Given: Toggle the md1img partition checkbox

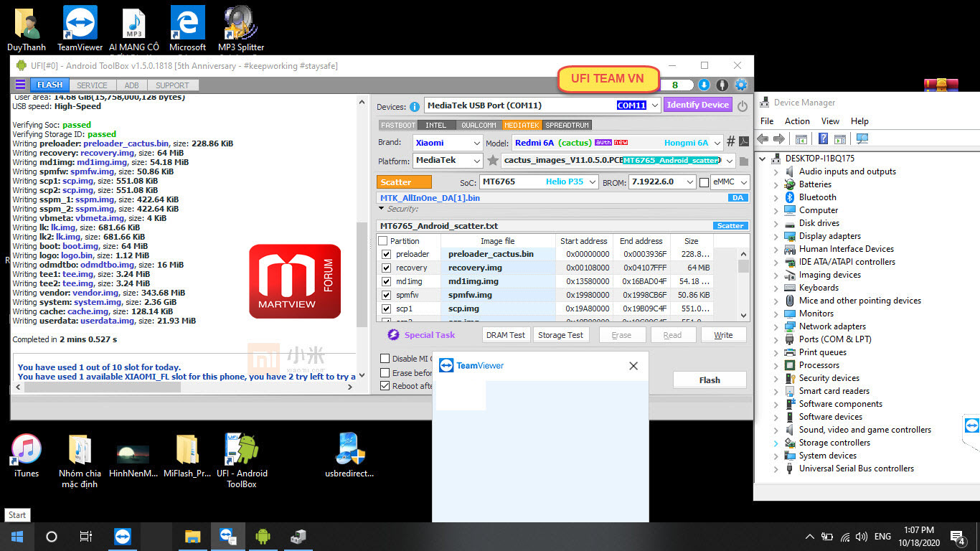Looking at the screenshot, I should pos(387,281).
